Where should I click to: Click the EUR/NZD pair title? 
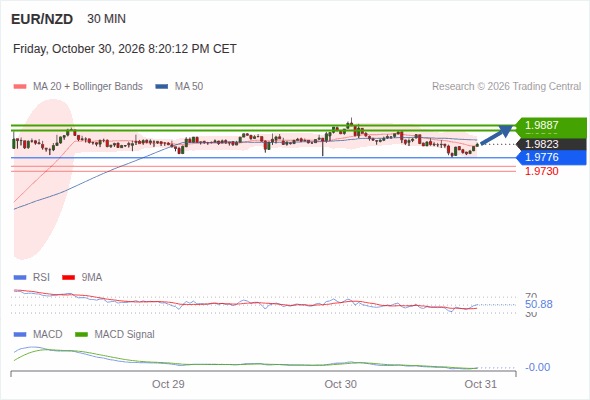click(x=42, y=19)
